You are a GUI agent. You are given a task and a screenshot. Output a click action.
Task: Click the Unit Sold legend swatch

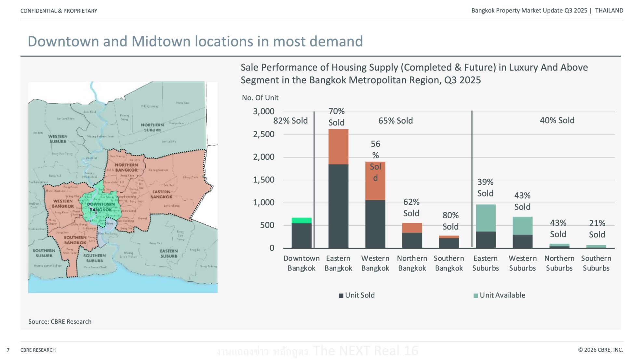coord(341,296)
